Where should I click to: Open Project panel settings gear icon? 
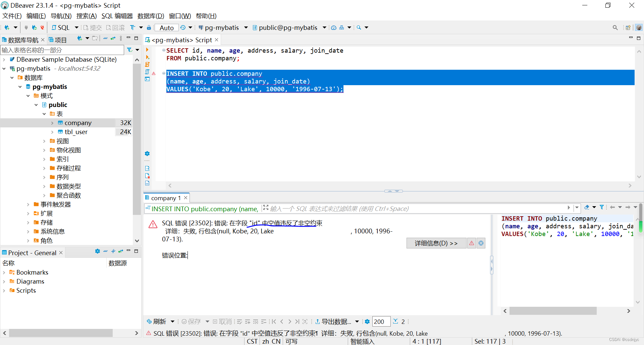98,251
